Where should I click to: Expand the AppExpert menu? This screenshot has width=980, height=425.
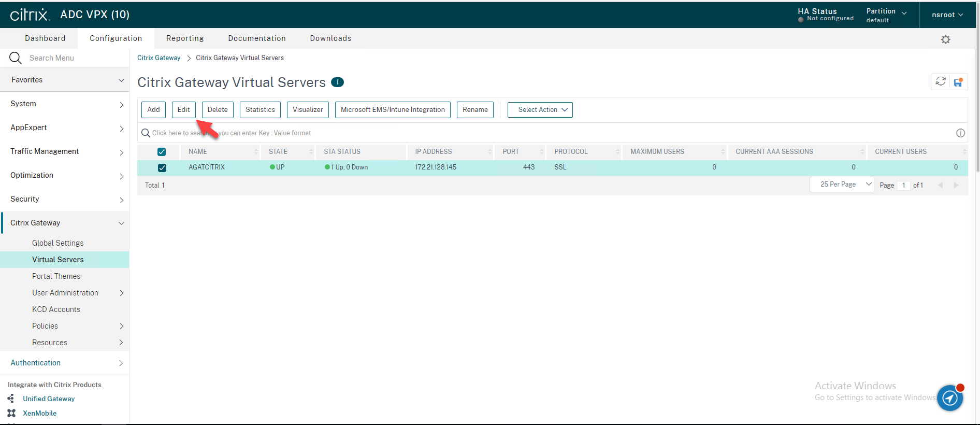tap(65, 127)
